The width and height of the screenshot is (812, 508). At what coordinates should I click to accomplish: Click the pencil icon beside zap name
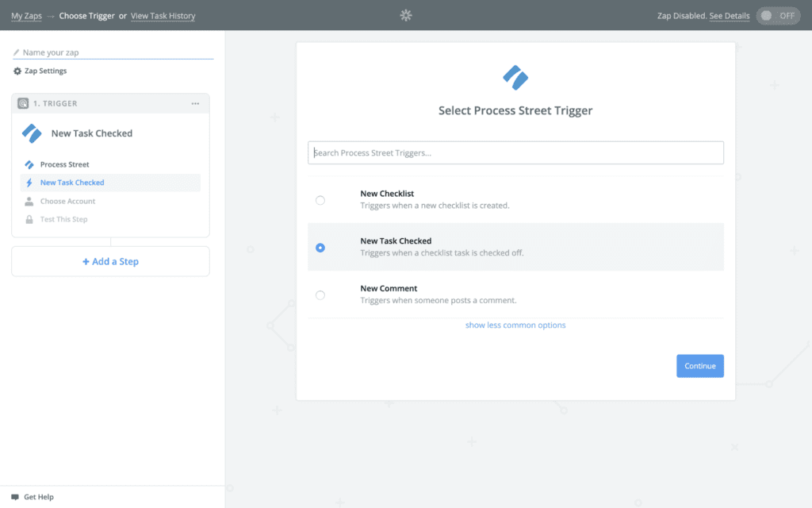(16, 52)
